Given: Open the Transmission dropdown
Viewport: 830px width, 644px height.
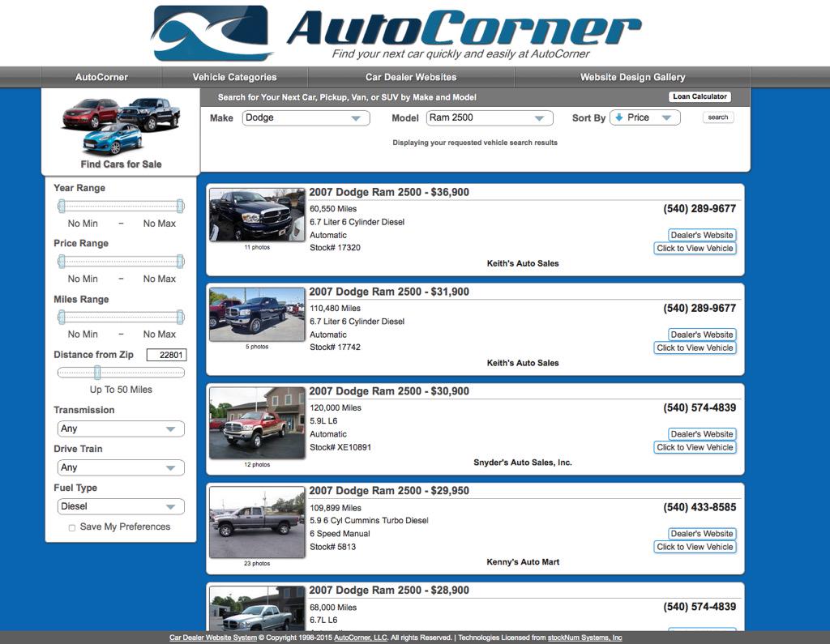Looking at the screenshot, I should click(120, 429).
